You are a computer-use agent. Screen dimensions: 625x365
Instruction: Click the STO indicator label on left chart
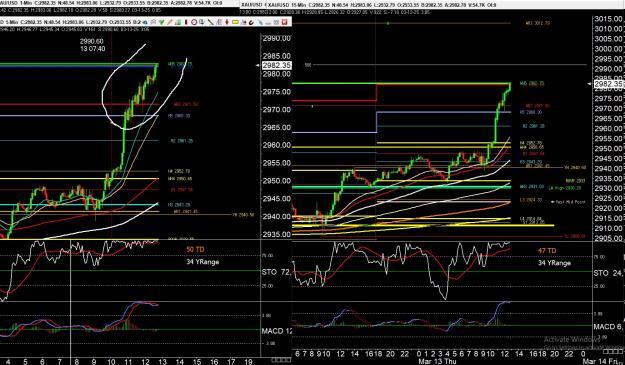[x=269, y=272]
